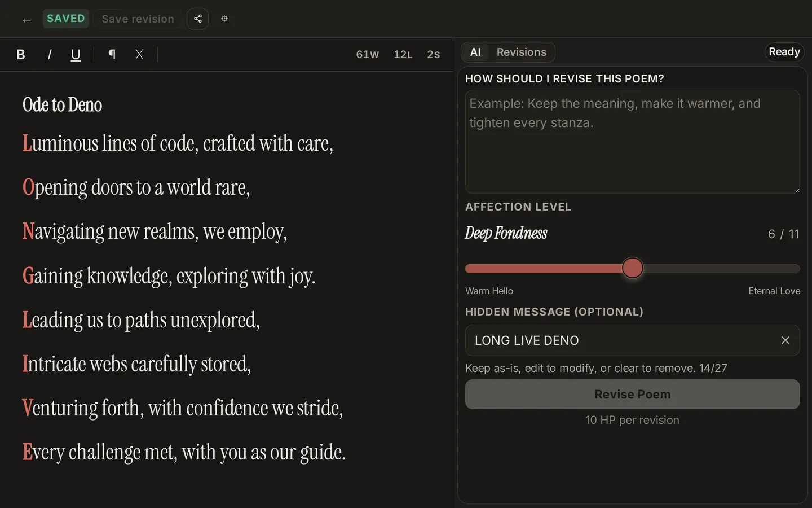
Task: Click the line starting with Venturing forth
Action: click(183, 408)
